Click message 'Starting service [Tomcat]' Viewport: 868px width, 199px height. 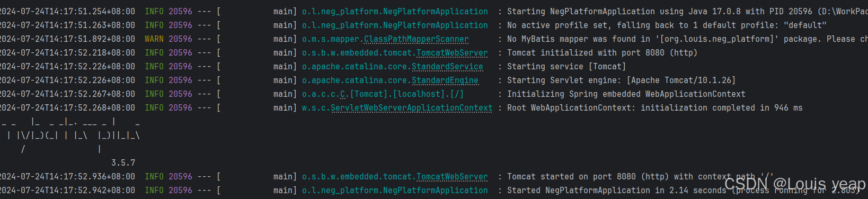pyautogui.click(x=566, y=67)
